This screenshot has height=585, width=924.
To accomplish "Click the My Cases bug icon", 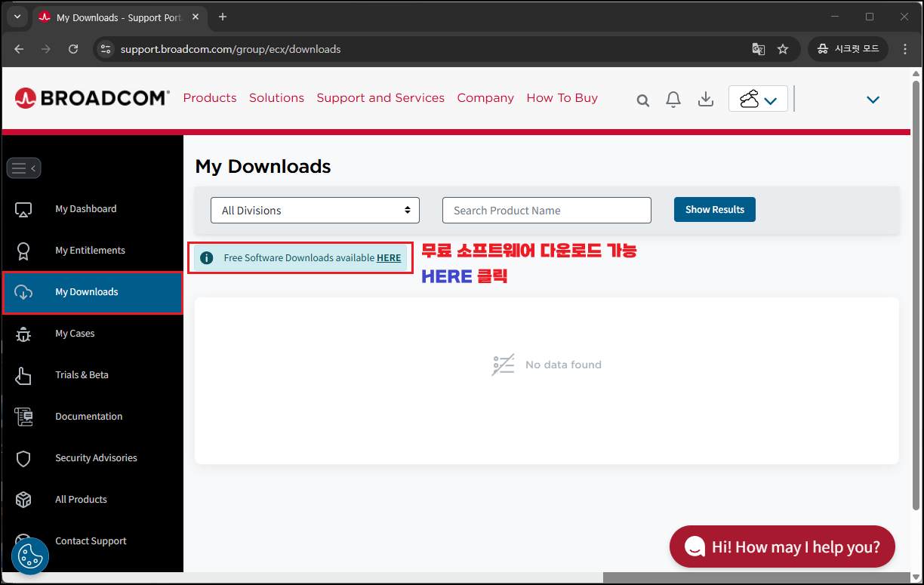I will [23, 334].
